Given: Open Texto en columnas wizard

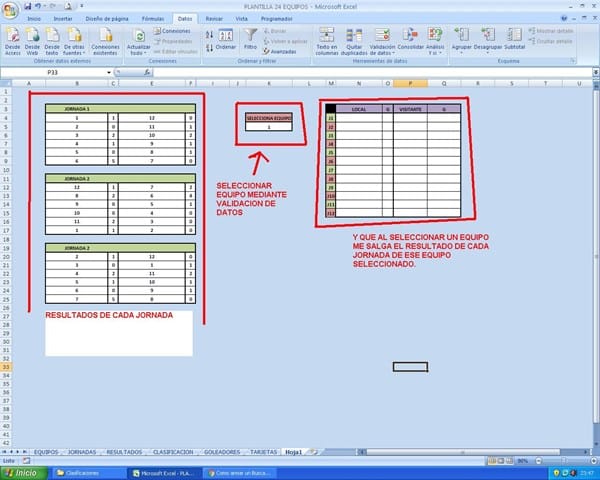Looking at the screenshot, I should coord(327,41).
